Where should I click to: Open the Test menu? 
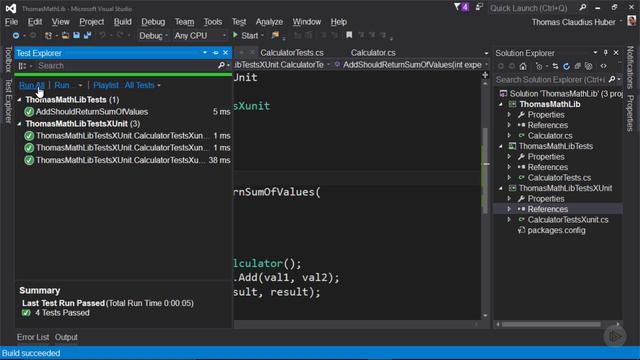coord(239,22)
